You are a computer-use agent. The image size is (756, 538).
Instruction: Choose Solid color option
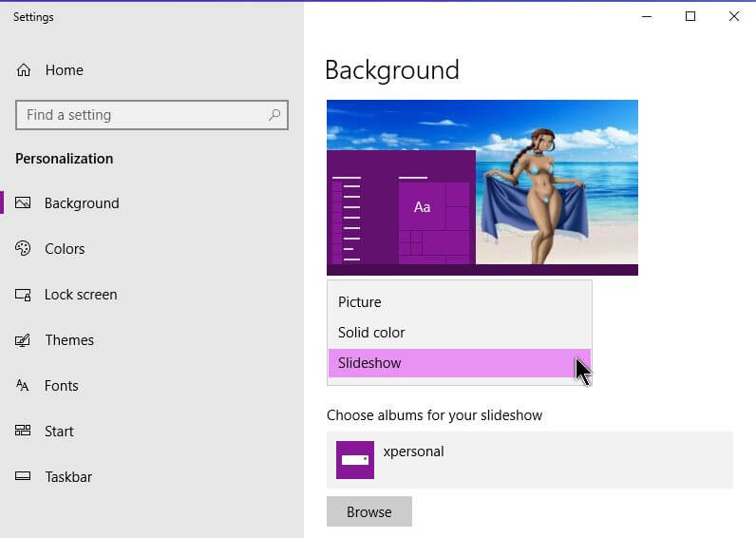(x=459, y=333)
